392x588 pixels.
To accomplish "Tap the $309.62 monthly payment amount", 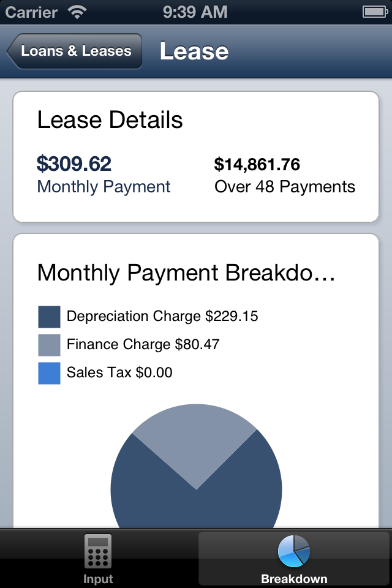I will click(x=74, y=164).
